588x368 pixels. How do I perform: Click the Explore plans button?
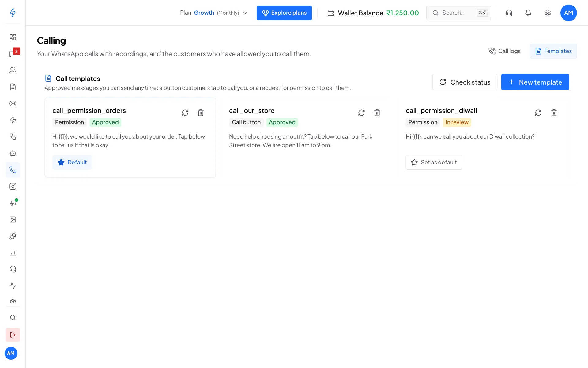point(284,13)
